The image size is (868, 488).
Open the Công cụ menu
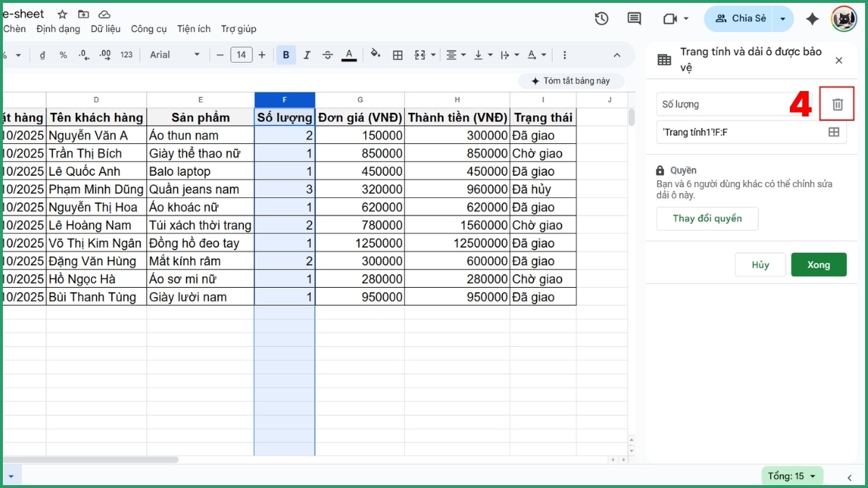149,29
